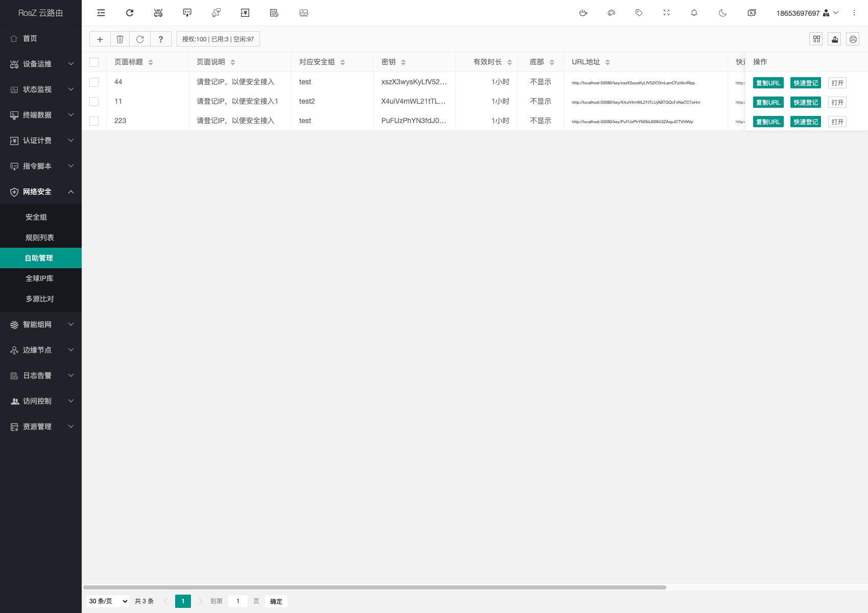
Task: Click the trash delete icon
Action: pyautogui.click(x=120, y=39)
